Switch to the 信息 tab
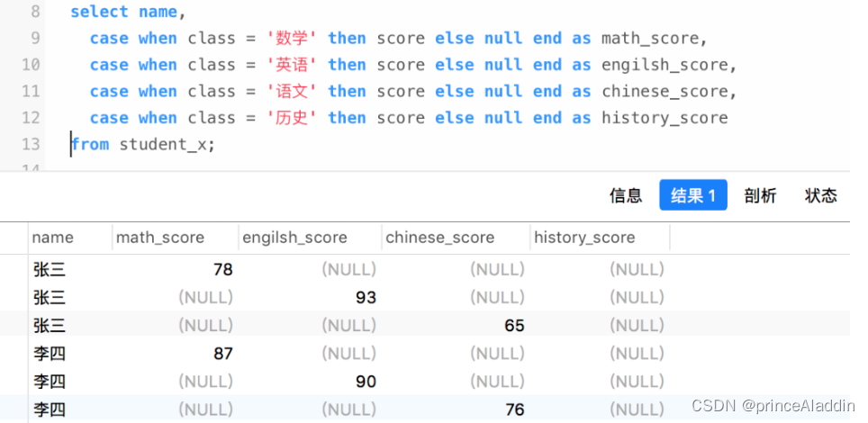The height and width of the screenshot is (423, 868). 626,195
